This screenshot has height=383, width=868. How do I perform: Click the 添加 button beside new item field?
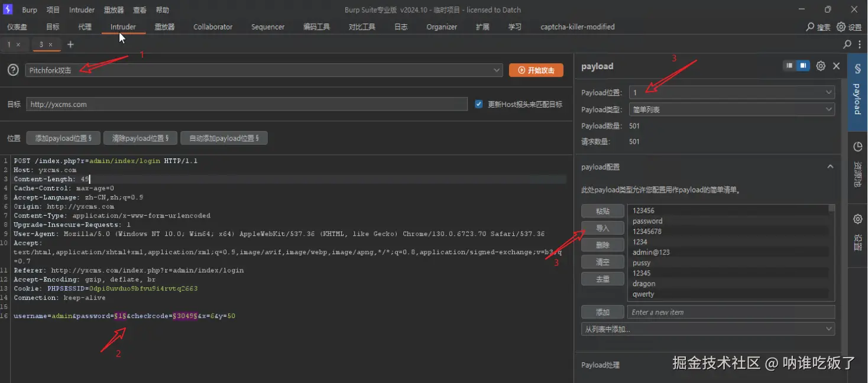click(603, 312)
